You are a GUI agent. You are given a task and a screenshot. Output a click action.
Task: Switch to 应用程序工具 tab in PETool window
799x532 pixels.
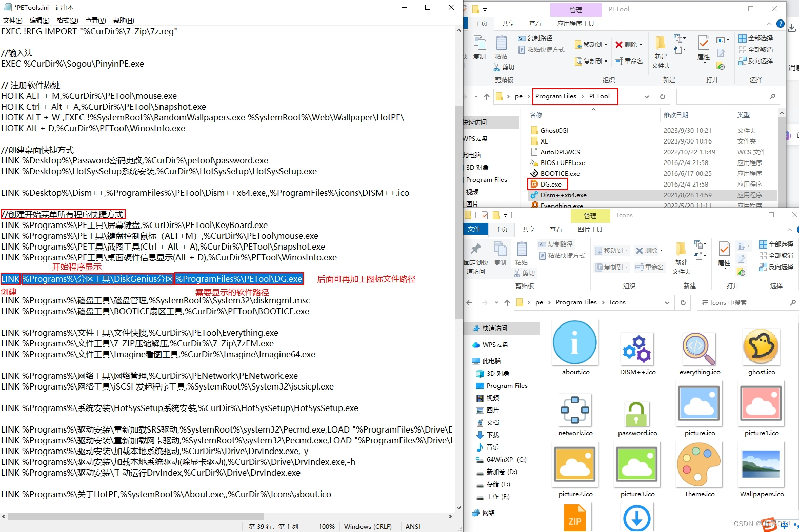click(575, 24)
